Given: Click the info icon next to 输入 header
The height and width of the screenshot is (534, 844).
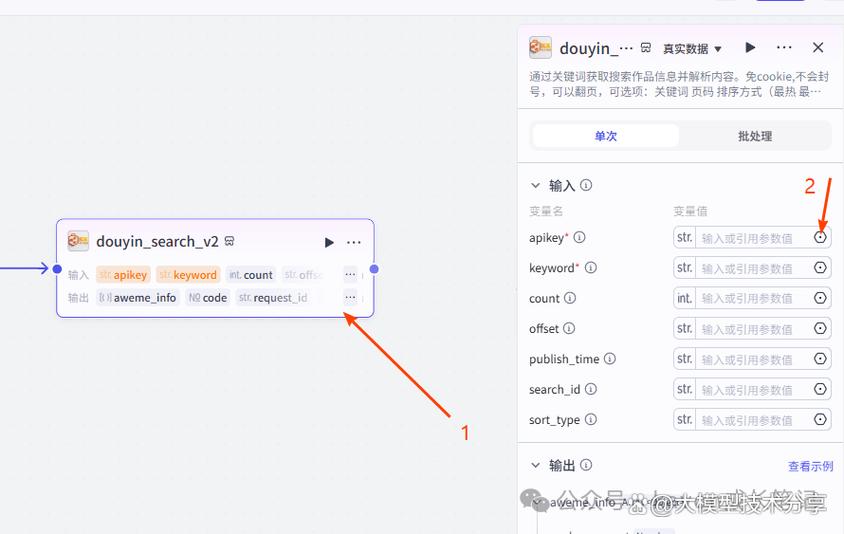Looking at the screenshot, I should (x=586, y=185).
